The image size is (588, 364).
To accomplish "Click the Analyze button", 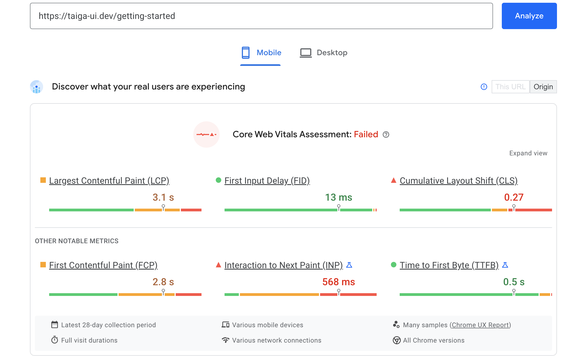I will click(x=529, y=16).
